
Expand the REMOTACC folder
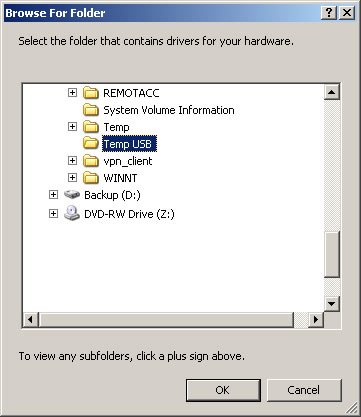72,92
